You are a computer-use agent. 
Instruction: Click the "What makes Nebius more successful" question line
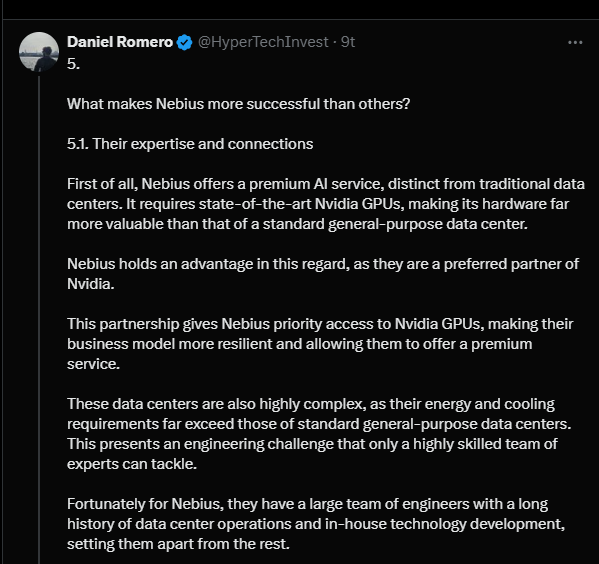pos(238,104)
